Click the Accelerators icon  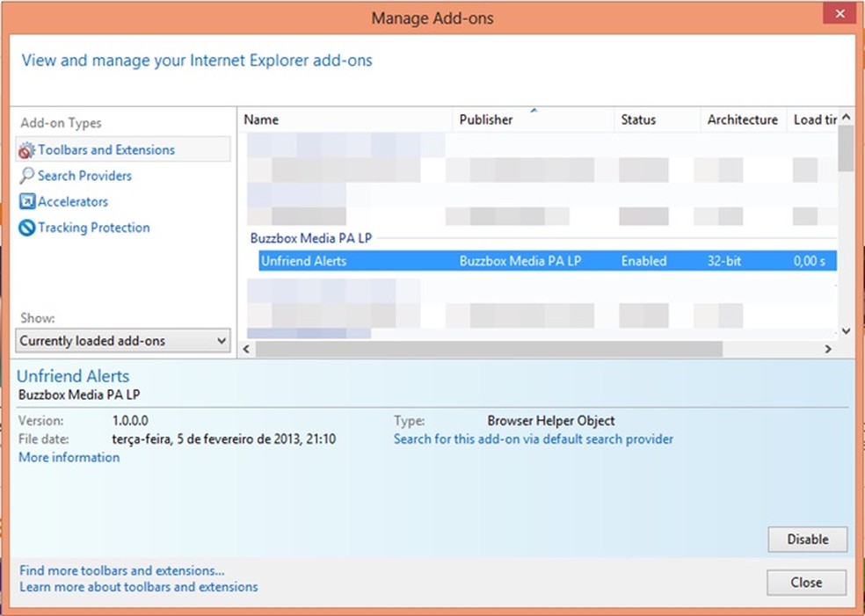27,202
